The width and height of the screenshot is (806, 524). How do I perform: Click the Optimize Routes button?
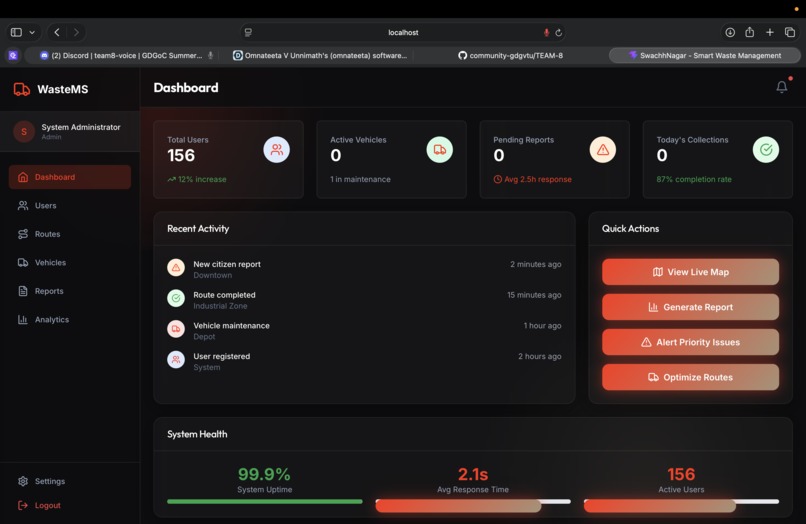point(690,377)
